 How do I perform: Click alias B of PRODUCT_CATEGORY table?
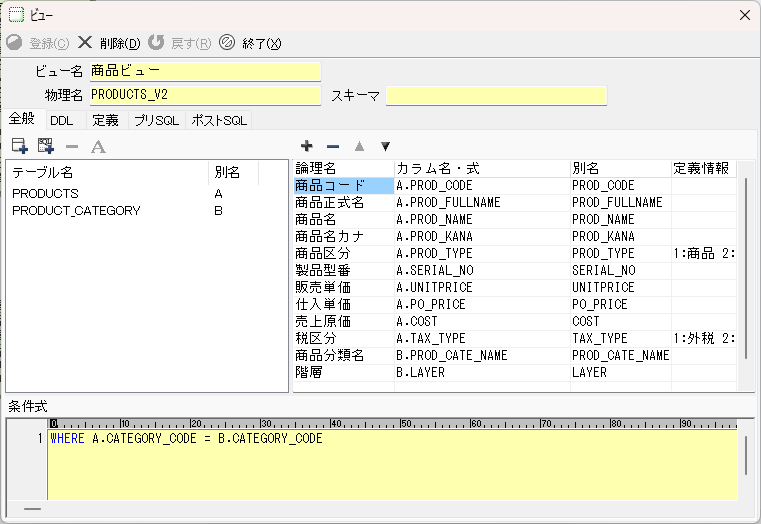pyautogui.click(x=218, y=211)
